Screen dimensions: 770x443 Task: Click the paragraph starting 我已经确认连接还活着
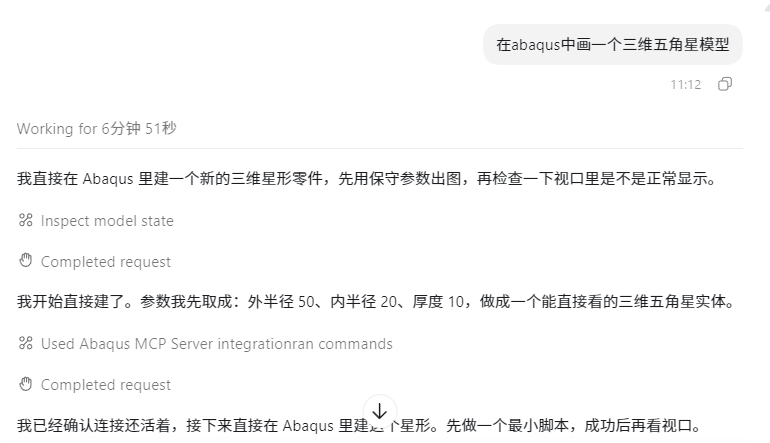pyautogui.click(x=360, y=425)
